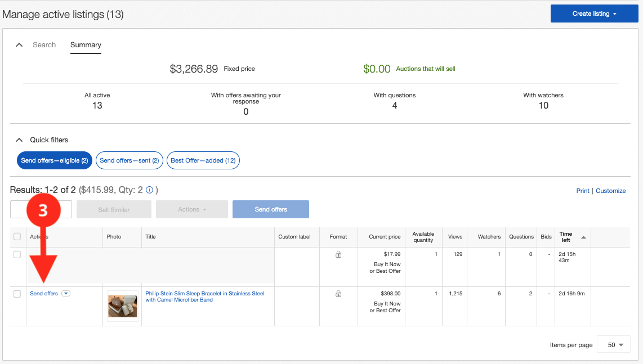
Task: Open the Send offers dropdown arrow in Actions column
Action: tap(66, 293)
